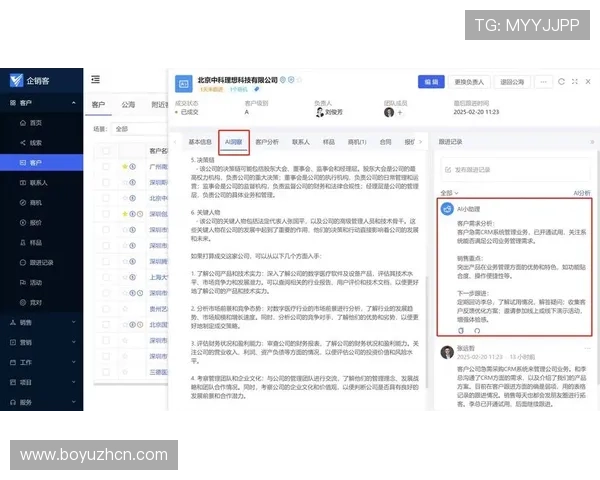The image size is (600, 480).
Task: Collapse the 跟进记录 panel with double-arrow icon
Action: pos(592,142)
